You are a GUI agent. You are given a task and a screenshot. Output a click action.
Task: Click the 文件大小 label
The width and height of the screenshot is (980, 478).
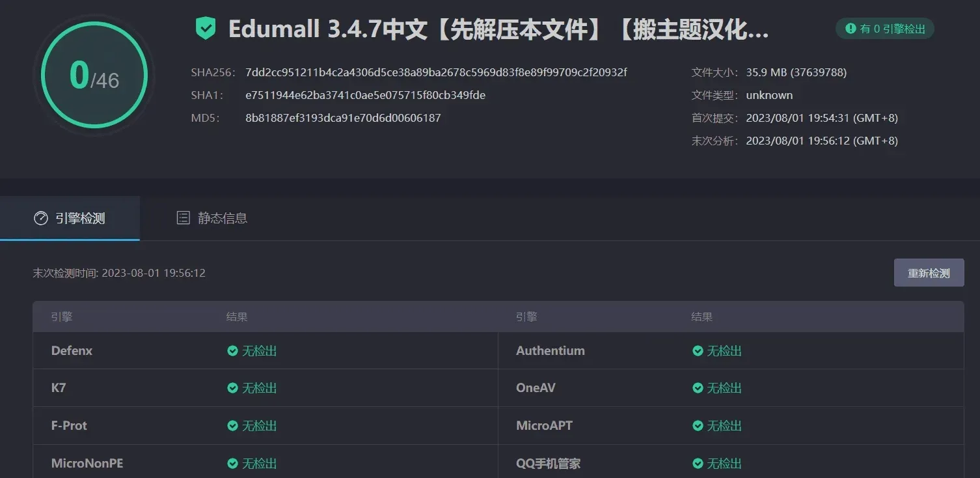coord(715,72)
